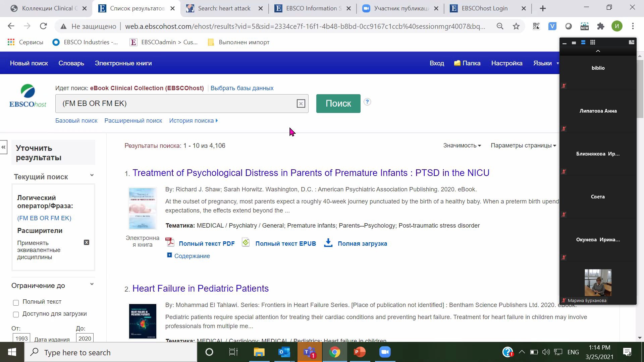The width and height of the screenshot is (644, 362).
Task: Open File Explorer from the taskbar
Action: coord(259,352)
